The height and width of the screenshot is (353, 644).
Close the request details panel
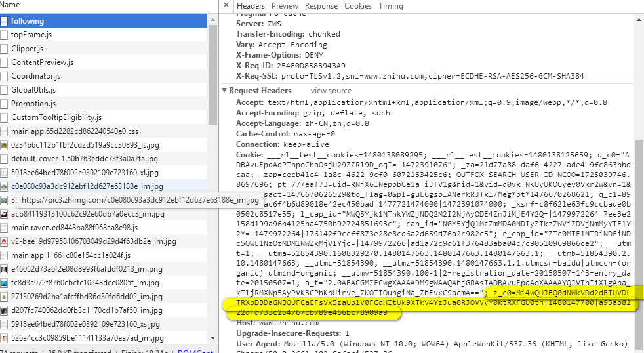[x=226, y=5]
